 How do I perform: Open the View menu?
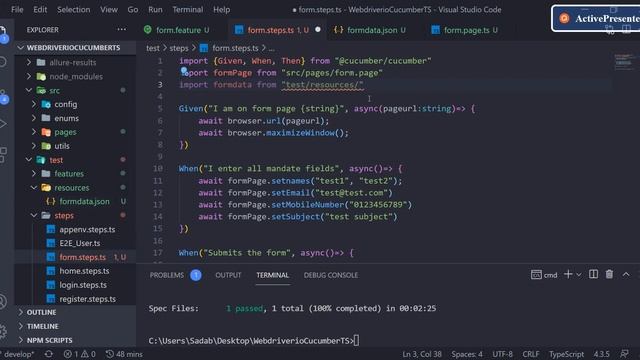tap(109, 9)
